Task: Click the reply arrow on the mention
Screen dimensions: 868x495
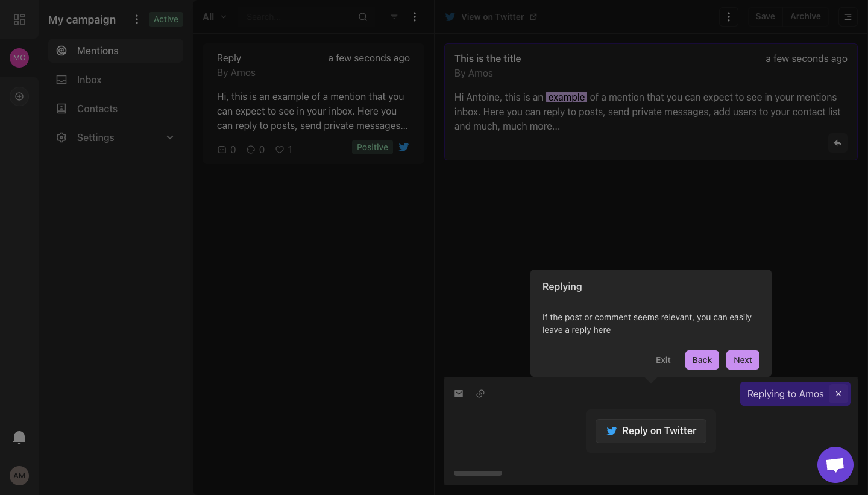Action: (x=837, y=143)
